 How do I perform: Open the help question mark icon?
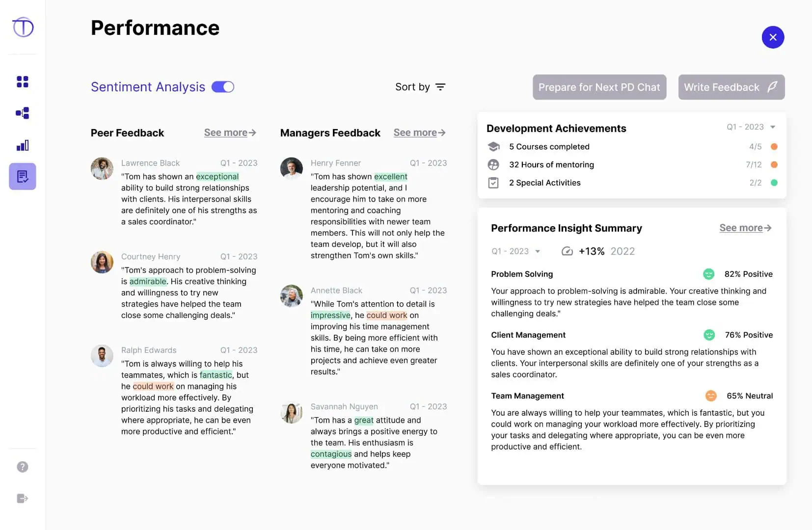tap(23, 467)
